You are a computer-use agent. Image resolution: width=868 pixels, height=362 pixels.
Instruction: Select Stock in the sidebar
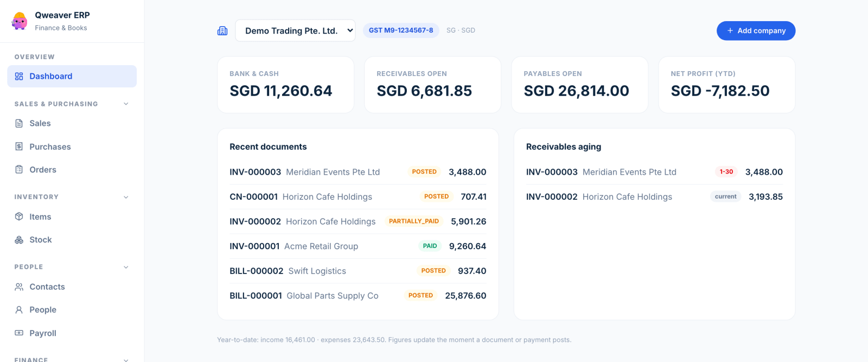[72, 239]
